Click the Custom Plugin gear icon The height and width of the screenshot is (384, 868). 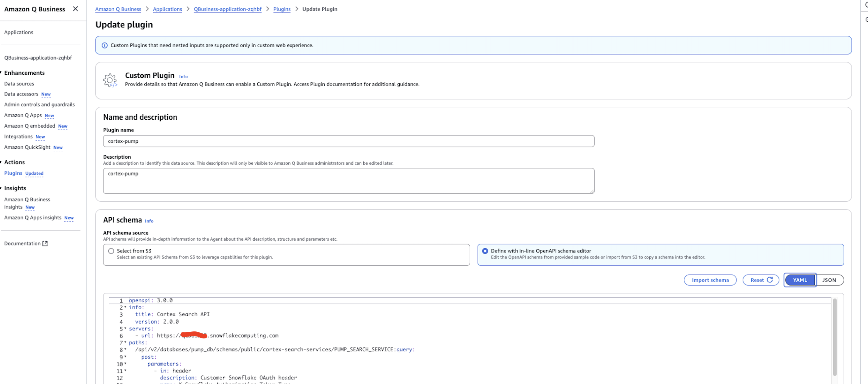[x=110, y=80]
